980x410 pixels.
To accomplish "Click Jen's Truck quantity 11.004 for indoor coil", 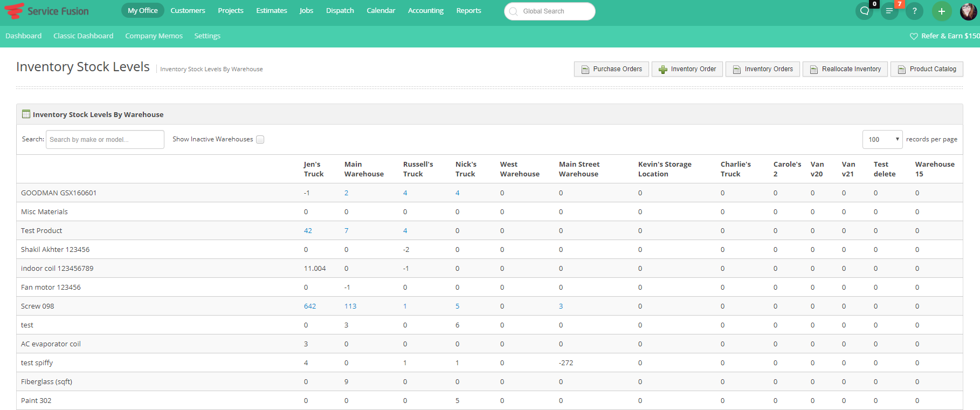I will click(x=315, y=268).
